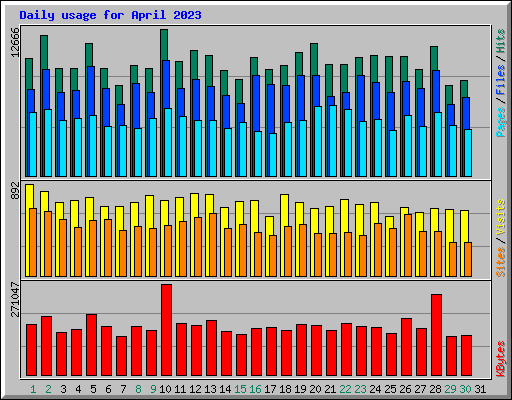
Task: Click the blue Files bar for day 16
Action: point(256,103)
